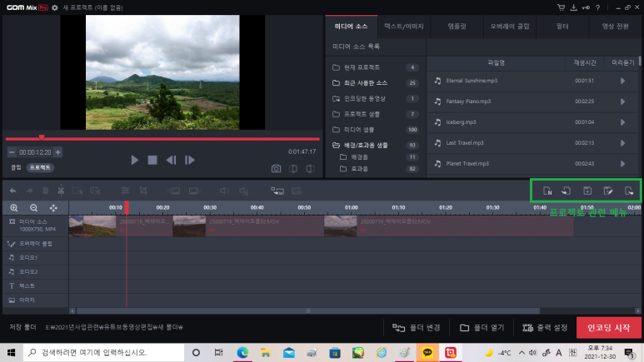Screen dimensions: 644x362
Task: Delete selected clip with trash icon
Action: coord(45,191)
